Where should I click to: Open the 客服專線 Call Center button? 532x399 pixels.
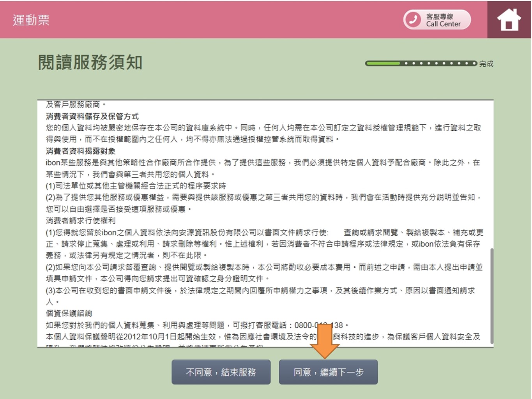[x=437, y=20]
